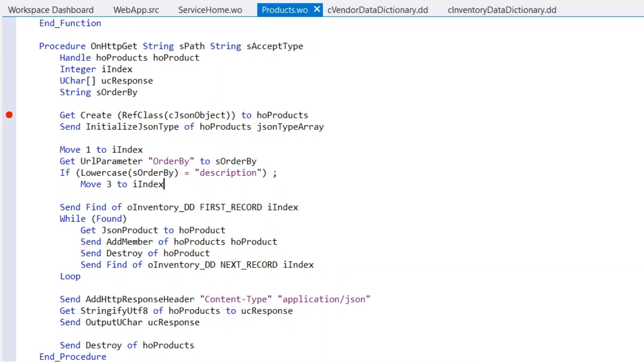Place cursor on End_Procedure keyword
The image size is (644, 362).
[72, 357]
